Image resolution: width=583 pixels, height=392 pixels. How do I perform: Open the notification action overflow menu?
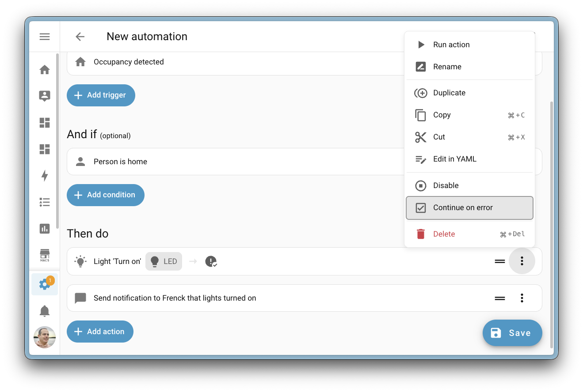pos(522,298)
